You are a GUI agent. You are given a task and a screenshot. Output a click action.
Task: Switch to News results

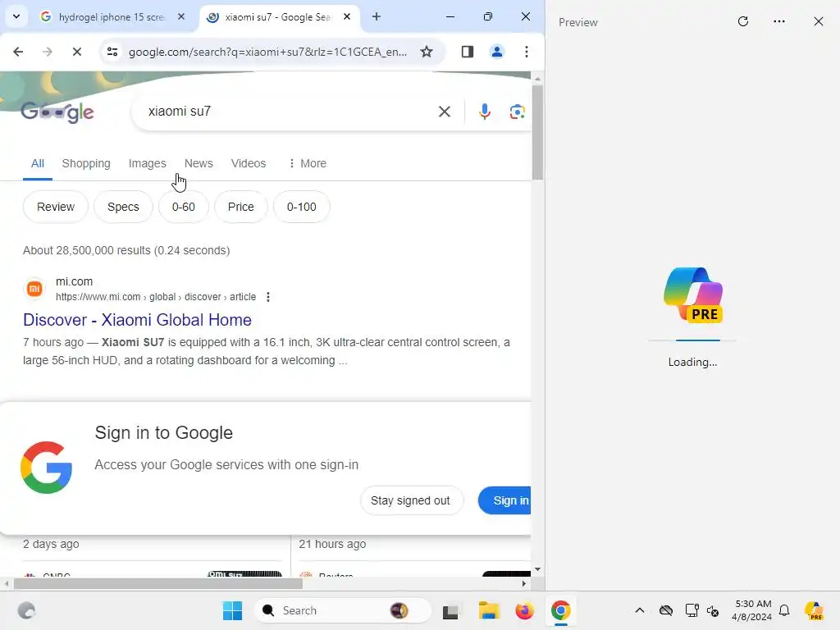[199, 163]
